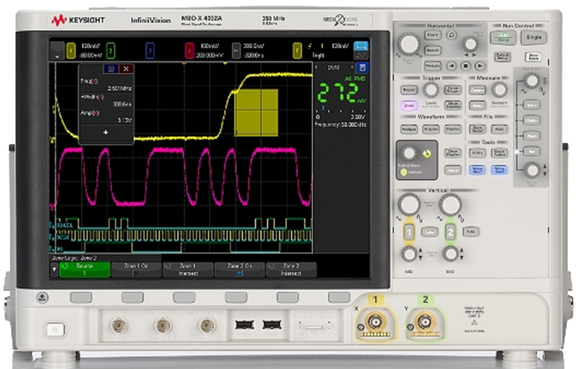Close the measurement popup with X
This screenshot has height=369, width=588.
pos(126,69)
